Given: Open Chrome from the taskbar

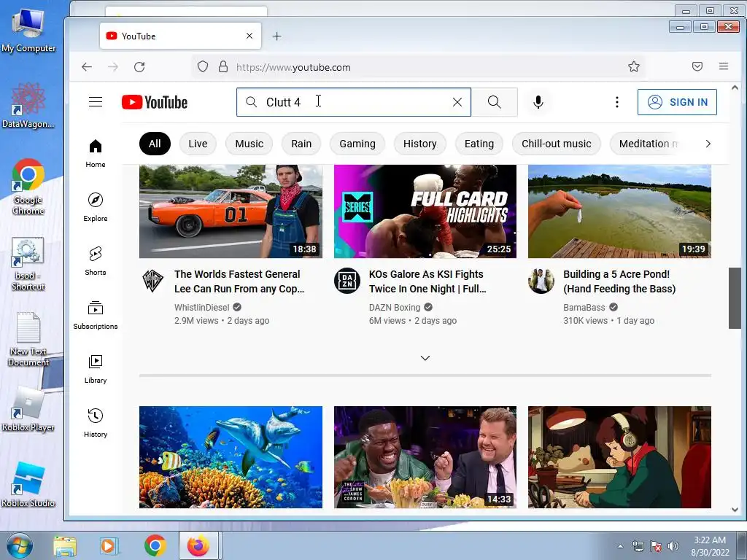Looking at the screenshot, I should 155,545.
